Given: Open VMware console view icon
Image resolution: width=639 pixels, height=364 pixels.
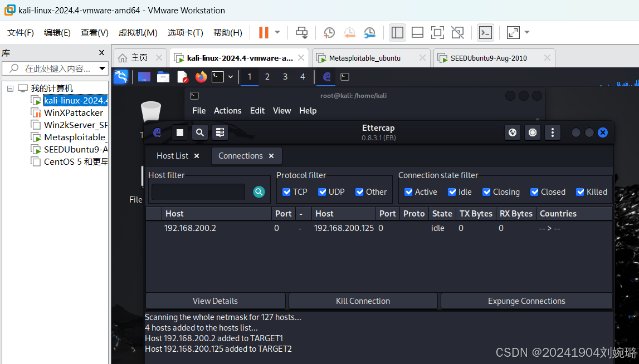Looking at the screenshot, I should 485,33.
